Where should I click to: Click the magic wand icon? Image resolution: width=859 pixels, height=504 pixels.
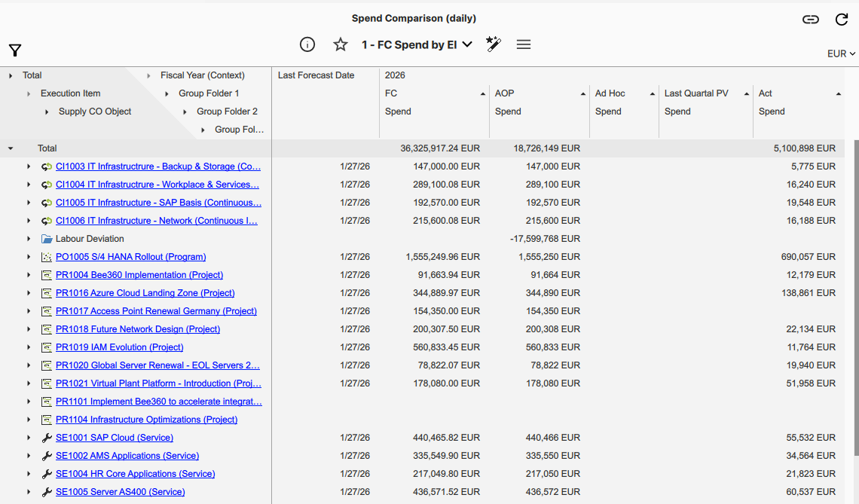coord(494,44)
